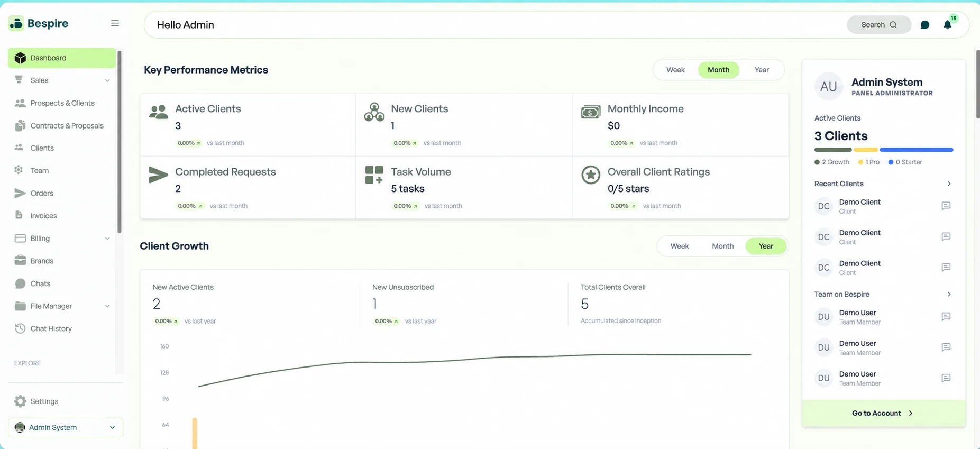
Task: Click the main page scrollbar
Action: click(978, 85)
